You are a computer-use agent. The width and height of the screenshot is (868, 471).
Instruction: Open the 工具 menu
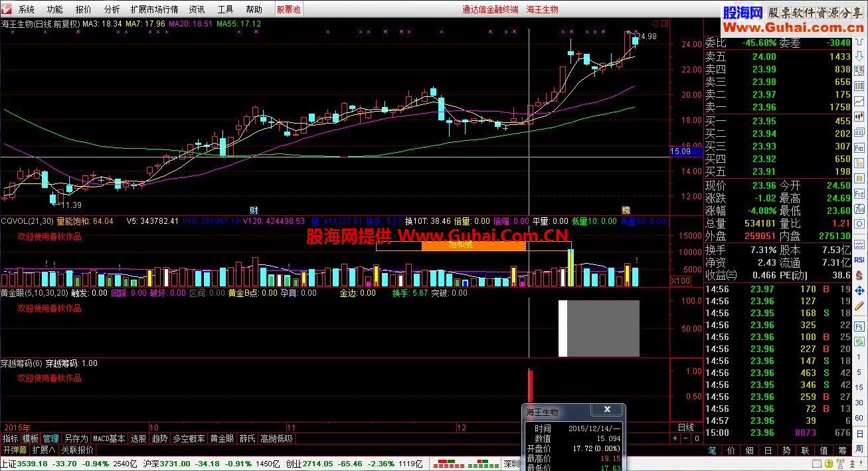click(225, 9)
